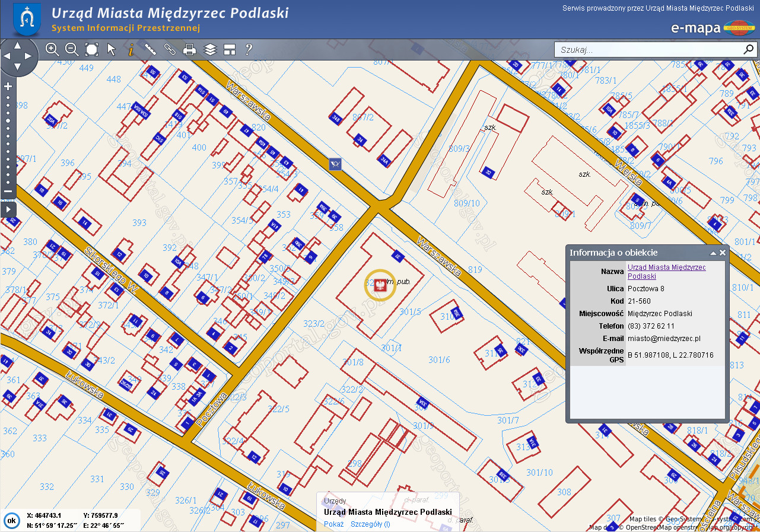This screenshot has height=532, width=760.
Task: Click parcel number 308 on map
Action: click(564, 492)
